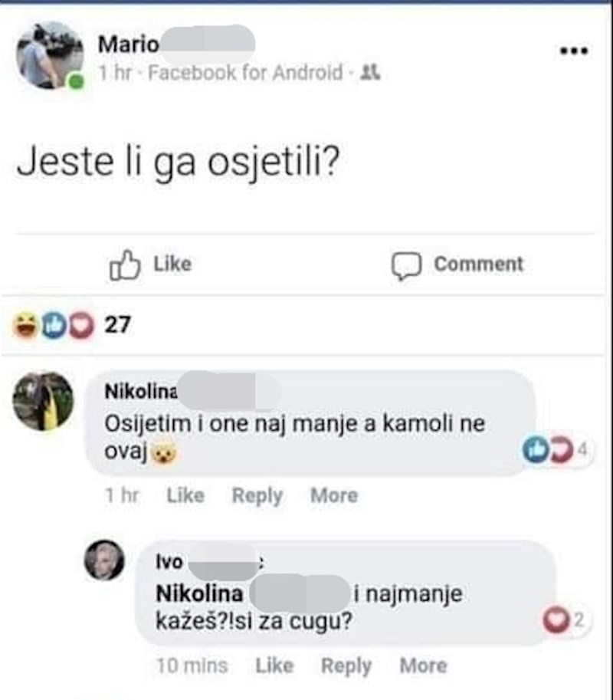Open Mario's profile picture
This screenshot has width=613, height=700.
click(x=50, y=55)
